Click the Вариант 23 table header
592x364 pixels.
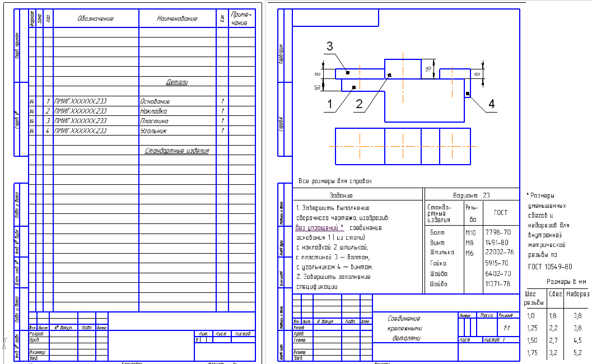[471, 195]
